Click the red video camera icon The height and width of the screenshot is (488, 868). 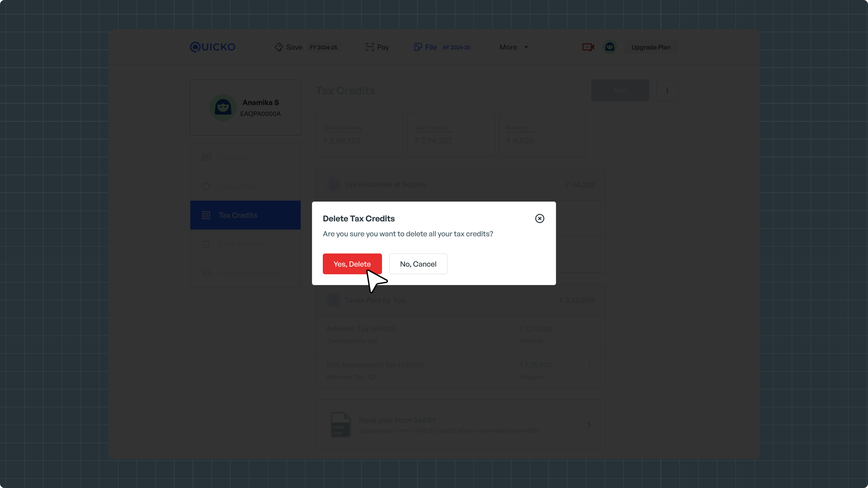tap(588, 47)
